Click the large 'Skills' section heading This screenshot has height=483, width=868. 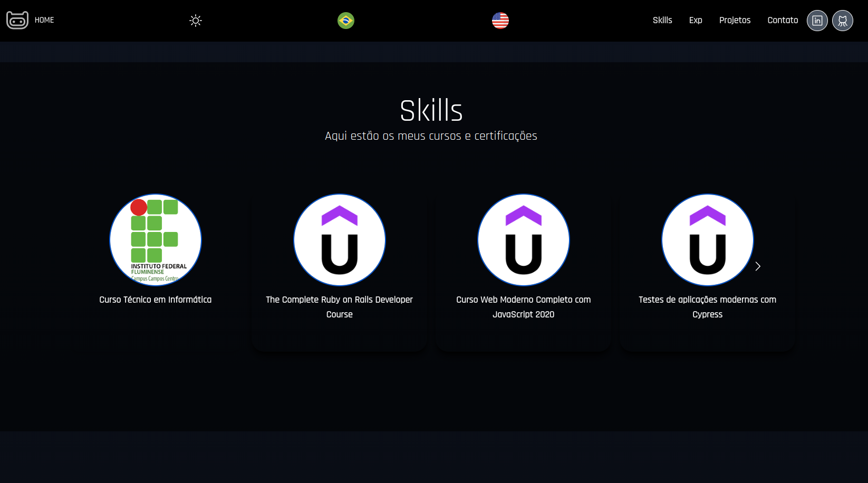431,110
